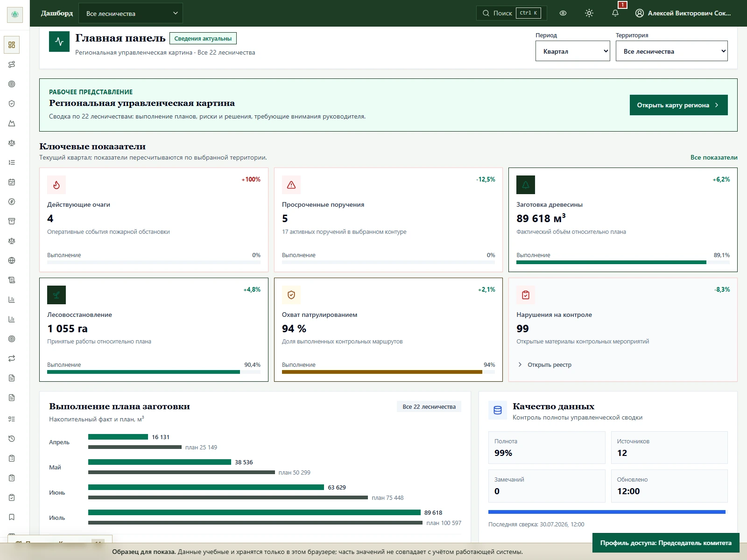Open user menu Алексей Викторович
The width and height of the screenshot is (747, 560).
click(683, 13)
